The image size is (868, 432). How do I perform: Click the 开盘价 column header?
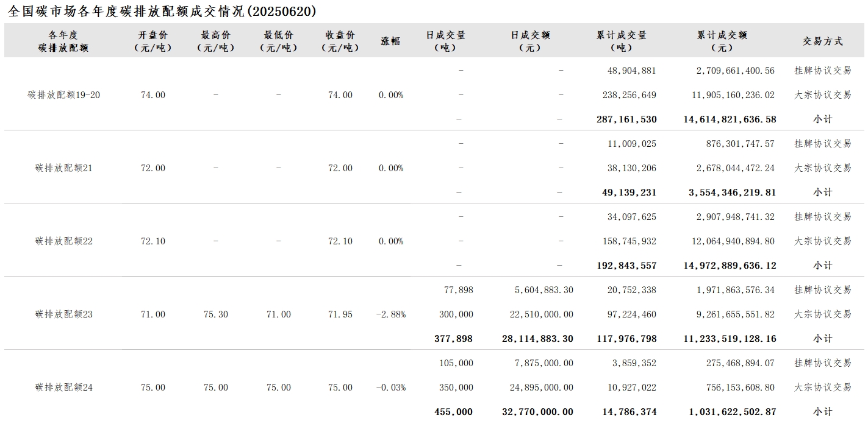(152, 41)
